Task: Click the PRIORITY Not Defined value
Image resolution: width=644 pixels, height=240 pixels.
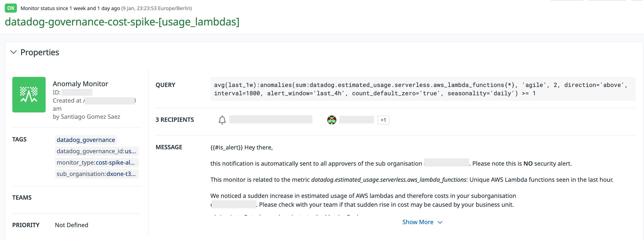Action: pyautogui.click(x=72, y=225)
